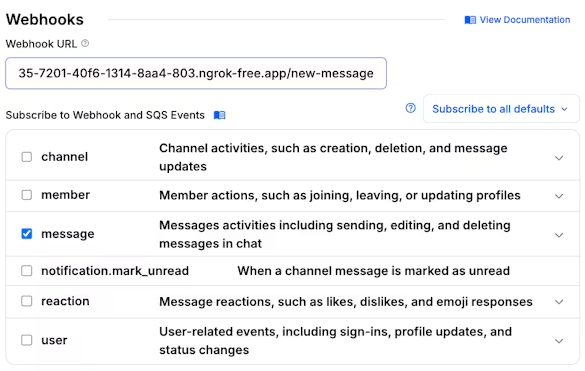This screenshot has height=371, width=585.
Task: Click the 'user' event label
Action: click(54, 340)
